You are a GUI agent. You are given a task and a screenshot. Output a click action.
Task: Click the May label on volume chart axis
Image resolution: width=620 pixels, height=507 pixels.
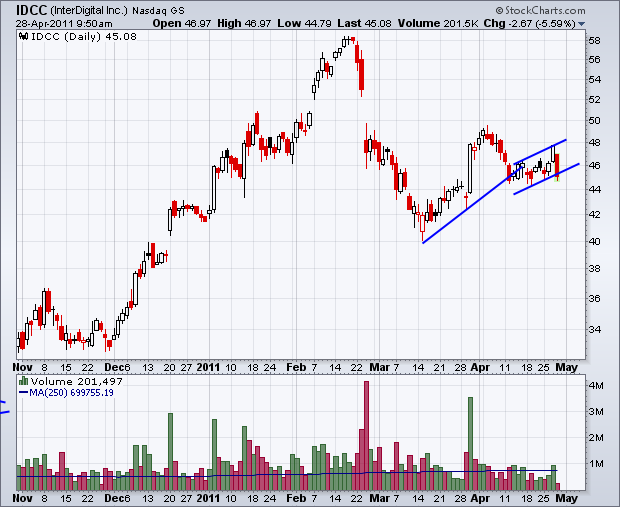(x=567, y=498)
